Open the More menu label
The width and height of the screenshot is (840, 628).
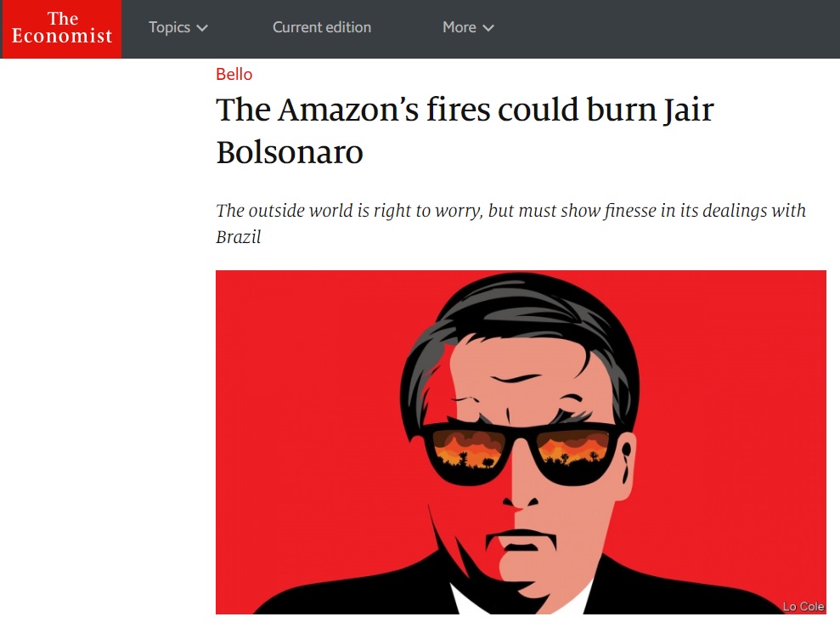coord(459,27)
